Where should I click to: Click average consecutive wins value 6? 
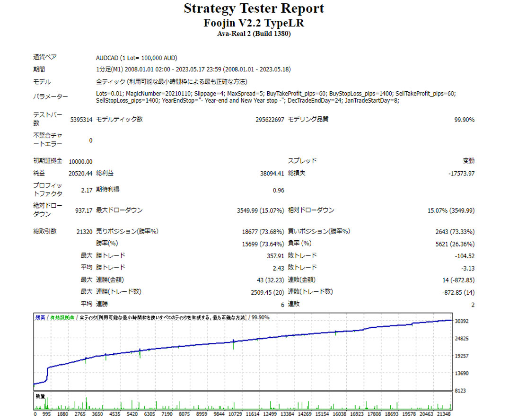[282, 305]
